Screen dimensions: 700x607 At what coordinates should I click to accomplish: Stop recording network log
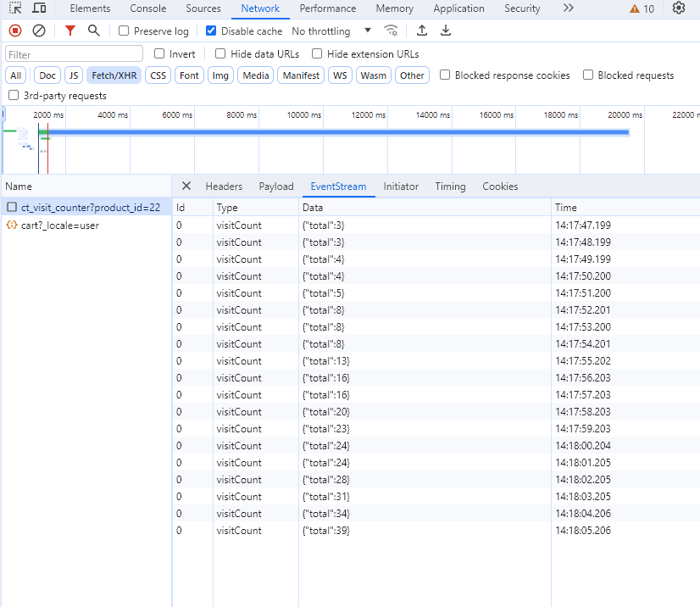15,31
